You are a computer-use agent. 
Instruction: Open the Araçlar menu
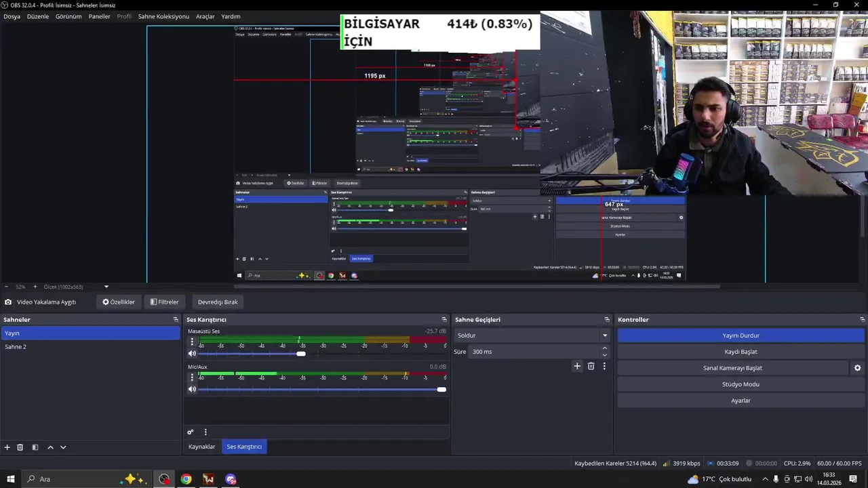(x=205, y=16)
